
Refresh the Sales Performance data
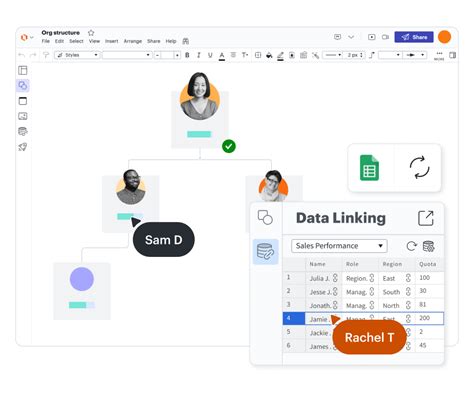[412, 246]
